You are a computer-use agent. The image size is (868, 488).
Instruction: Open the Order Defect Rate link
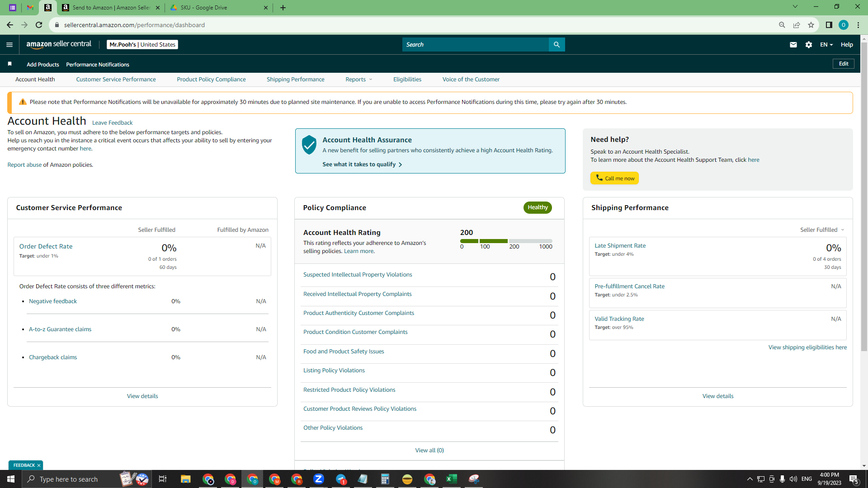[46, 246]
